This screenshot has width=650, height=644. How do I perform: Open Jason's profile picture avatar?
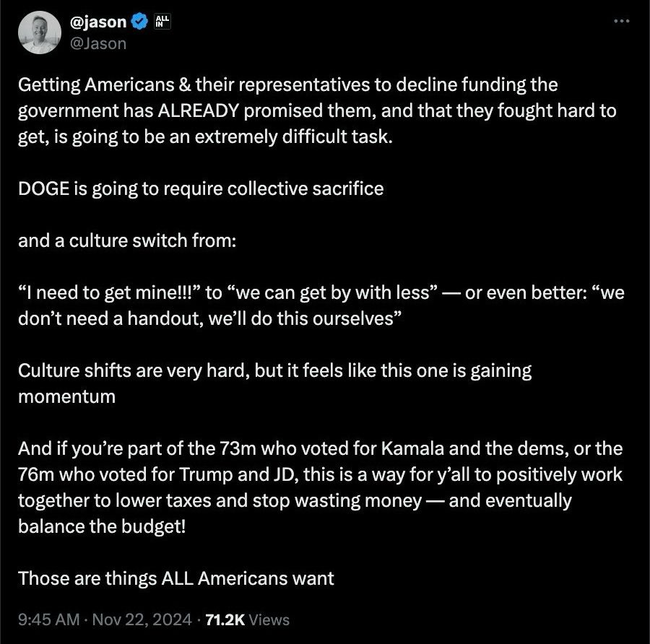click(x=40, y=33)
